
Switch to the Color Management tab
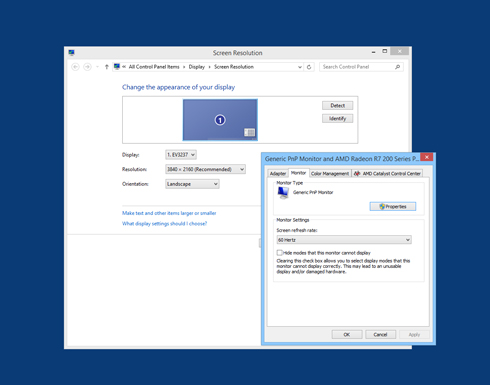click(x=330, y=174)
